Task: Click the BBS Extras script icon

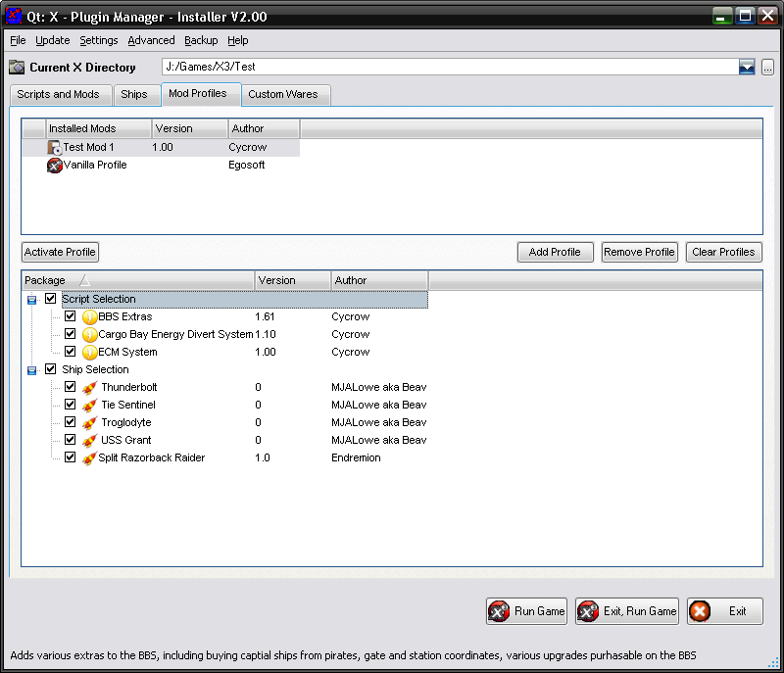Action: [89, 316]
